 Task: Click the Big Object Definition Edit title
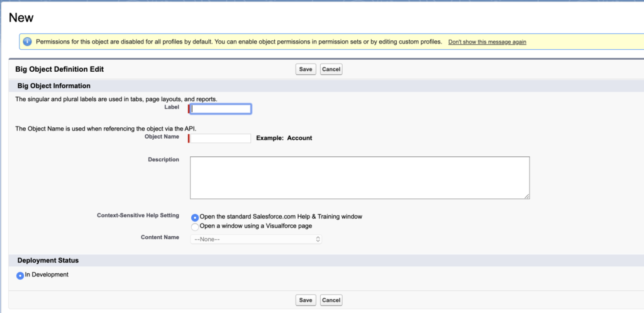(x=60, y=69)
